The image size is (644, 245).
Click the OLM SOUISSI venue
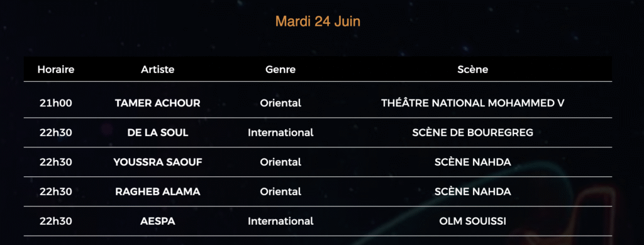pos(473,222)
